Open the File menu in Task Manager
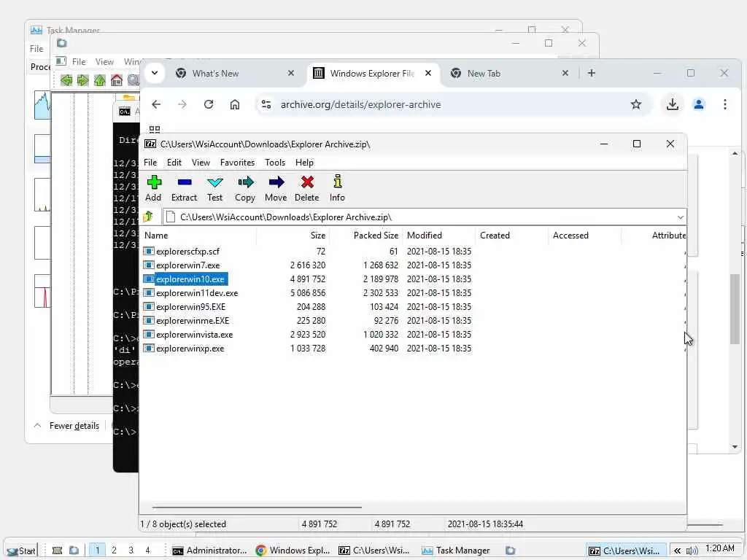Viewport: 747px width, 560px height. 36,49
